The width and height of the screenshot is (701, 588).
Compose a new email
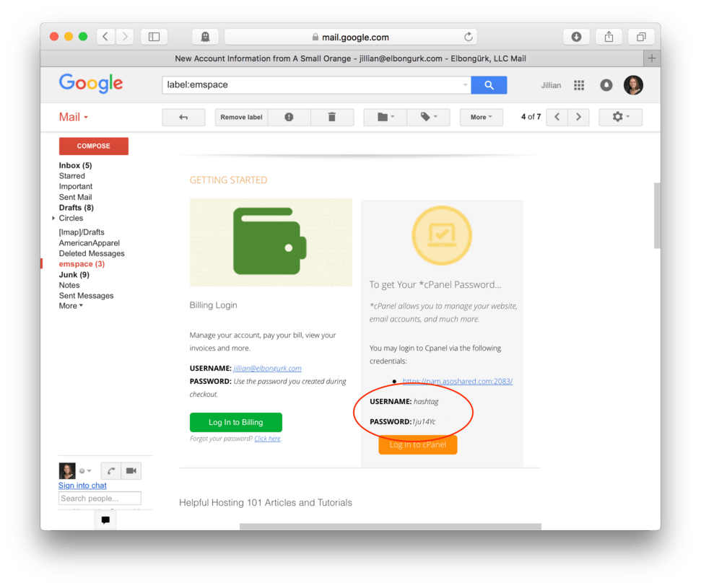[x=94, y=146]
